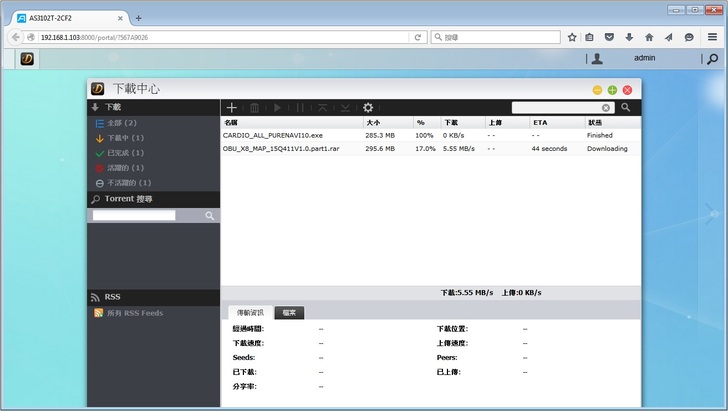Click the delete task trash icon
Screen dimensions: 728x411
[255, 107]
